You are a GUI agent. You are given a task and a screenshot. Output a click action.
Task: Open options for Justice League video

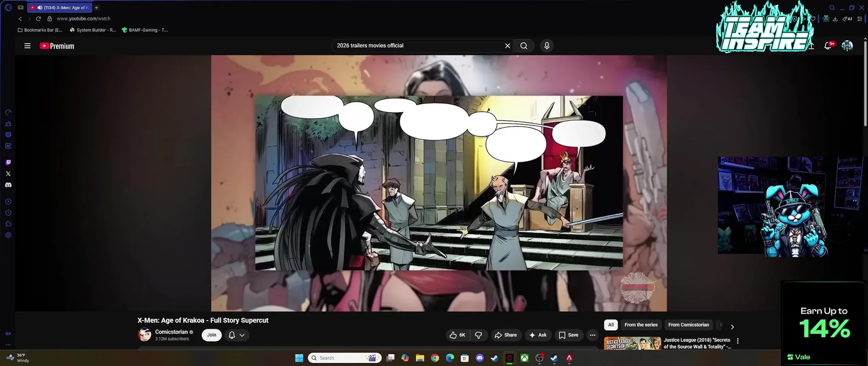[x=738, y=341]
